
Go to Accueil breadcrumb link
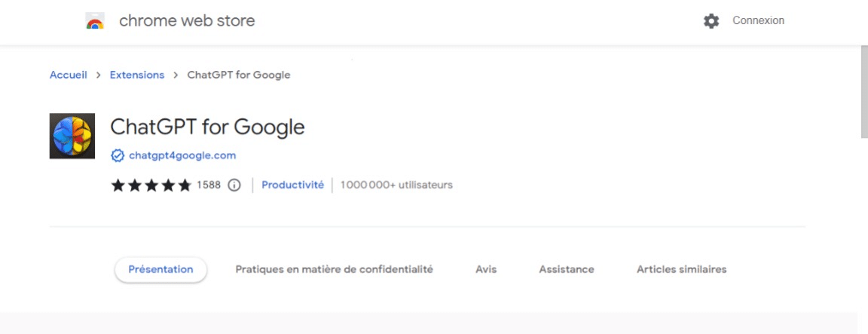tap(68, 75)
